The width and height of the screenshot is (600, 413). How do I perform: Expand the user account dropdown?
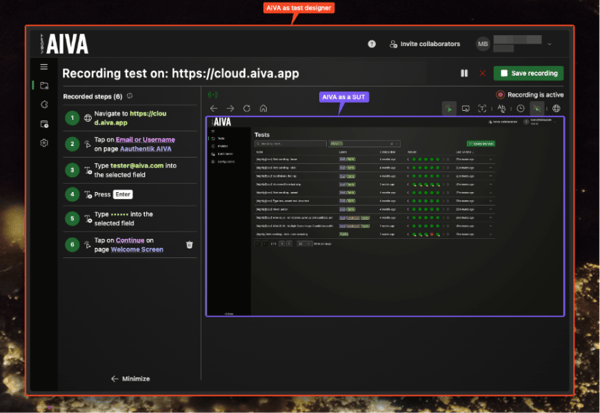[x=549, y=44]
